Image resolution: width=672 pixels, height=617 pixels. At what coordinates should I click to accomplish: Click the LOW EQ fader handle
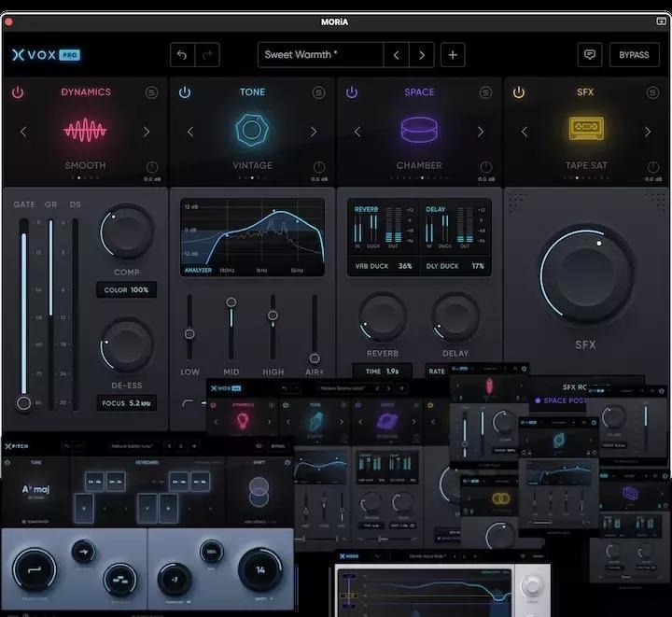pyautogui.click(x=189, y=334)
